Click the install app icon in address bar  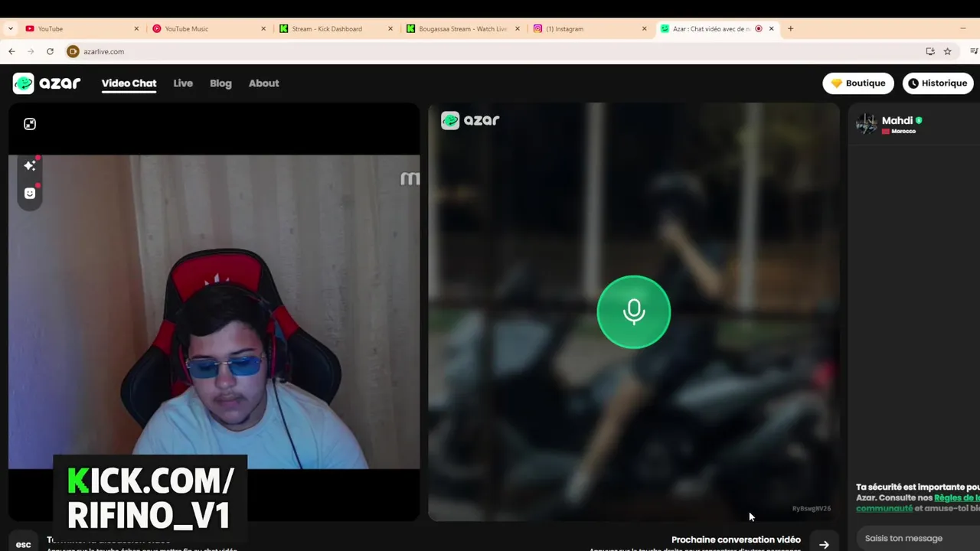tap(930, 51)
